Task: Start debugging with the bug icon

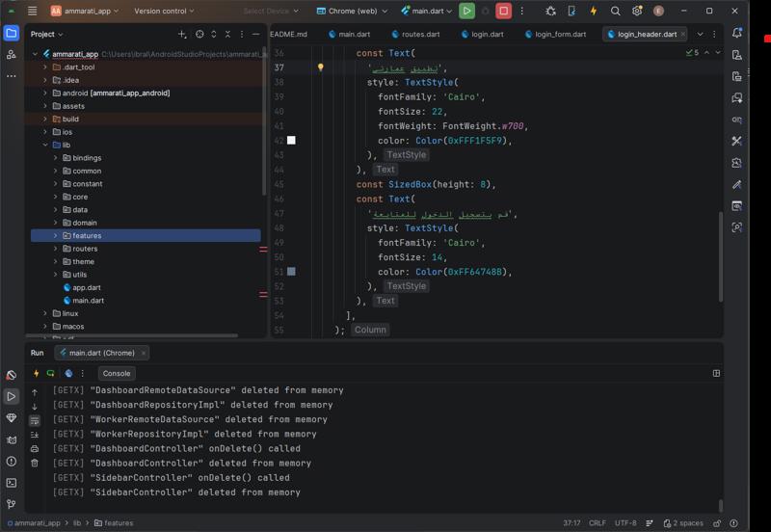Action: [550, 11]
